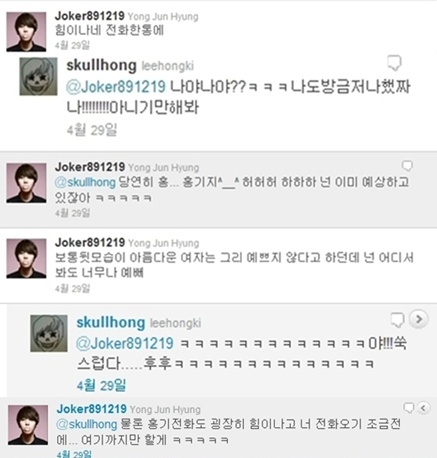Image resolution: width=437 pixels, height=458 pixels.
Task: Click @skullhong mention in third tweet
Action: (85, 182)
